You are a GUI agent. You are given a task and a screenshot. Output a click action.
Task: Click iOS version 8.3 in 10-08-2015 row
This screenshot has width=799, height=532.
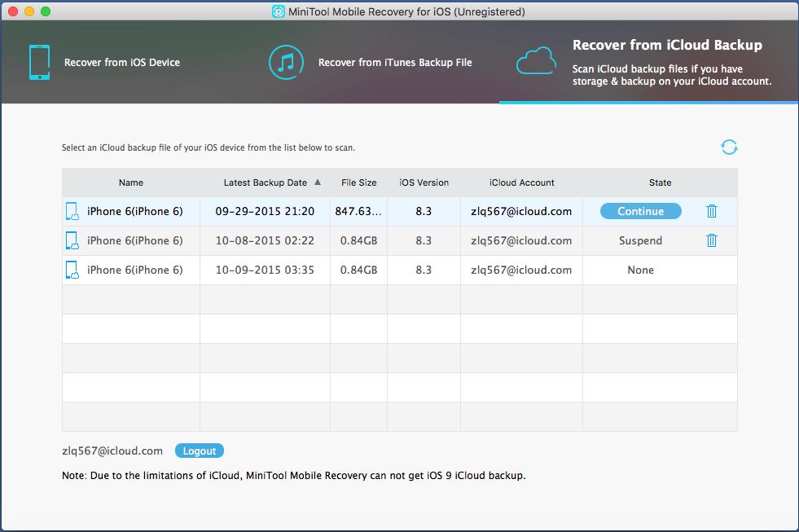point(424,240)
